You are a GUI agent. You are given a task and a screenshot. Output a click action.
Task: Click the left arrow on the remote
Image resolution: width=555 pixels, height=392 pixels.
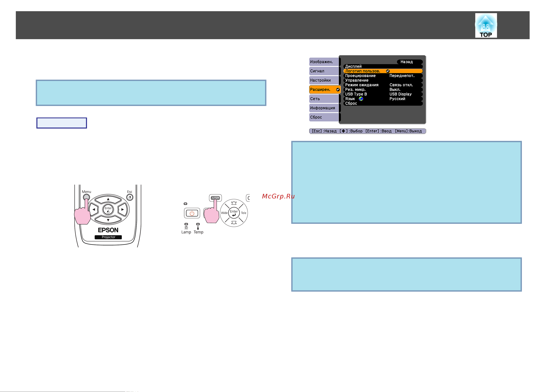click(94, 209)
